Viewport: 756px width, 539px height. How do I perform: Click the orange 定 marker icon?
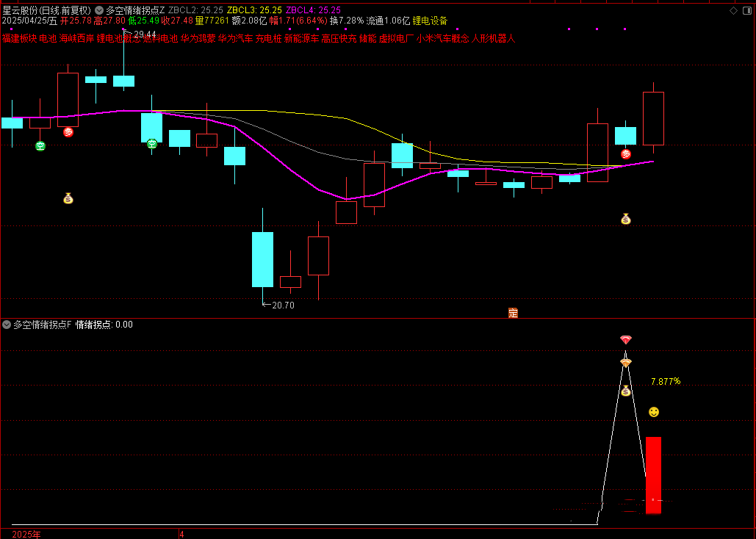pyautogui.click(x=513, y=313)
